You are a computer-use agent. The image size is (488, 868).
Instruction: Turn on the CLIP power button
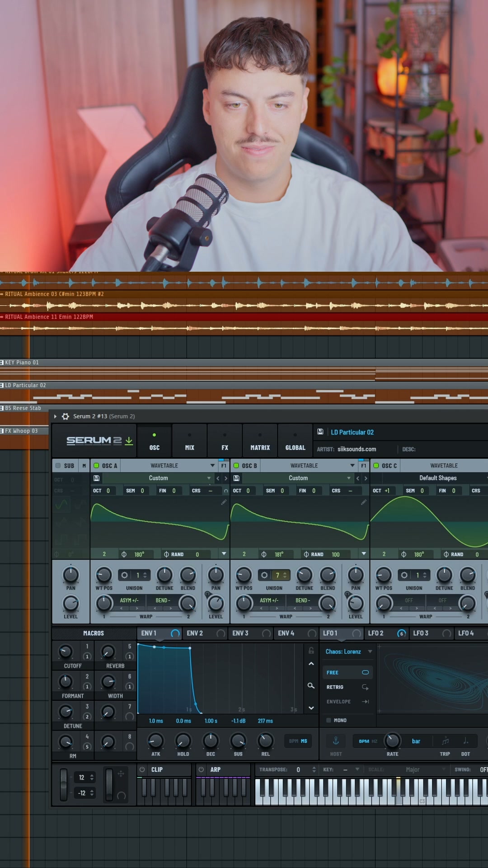click(142, 769)
